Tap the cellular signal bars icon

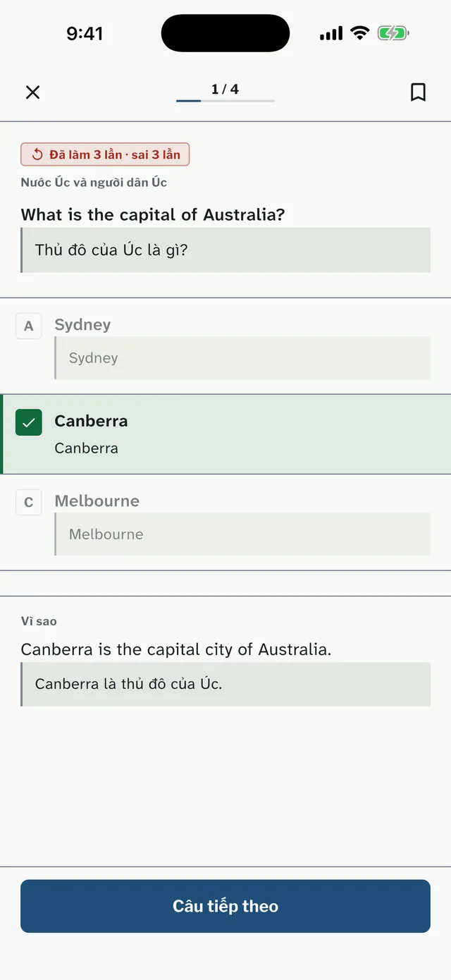click(x=331, y=33)
